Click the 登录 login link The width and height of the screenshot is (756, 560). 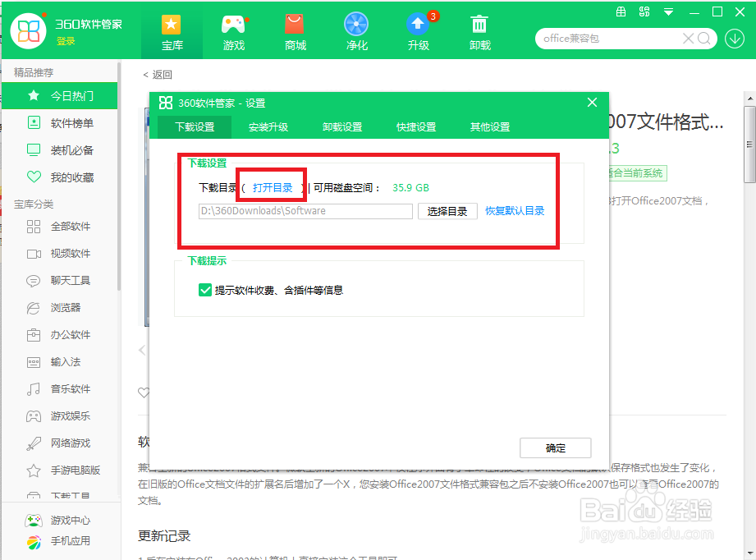[66, 41]
